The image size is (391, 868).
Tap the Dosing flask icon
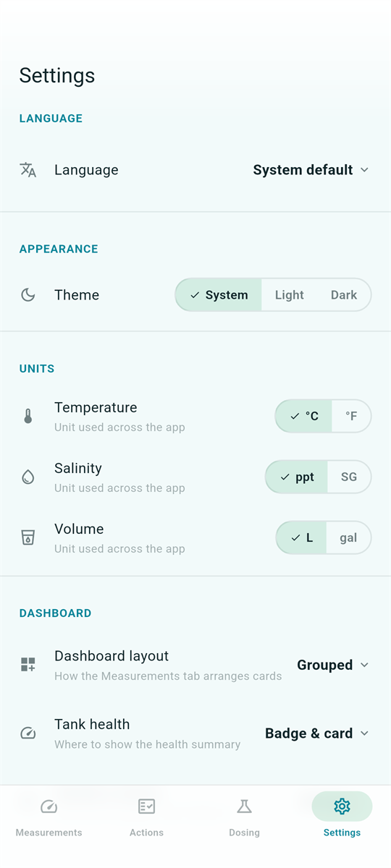point(244,807)
